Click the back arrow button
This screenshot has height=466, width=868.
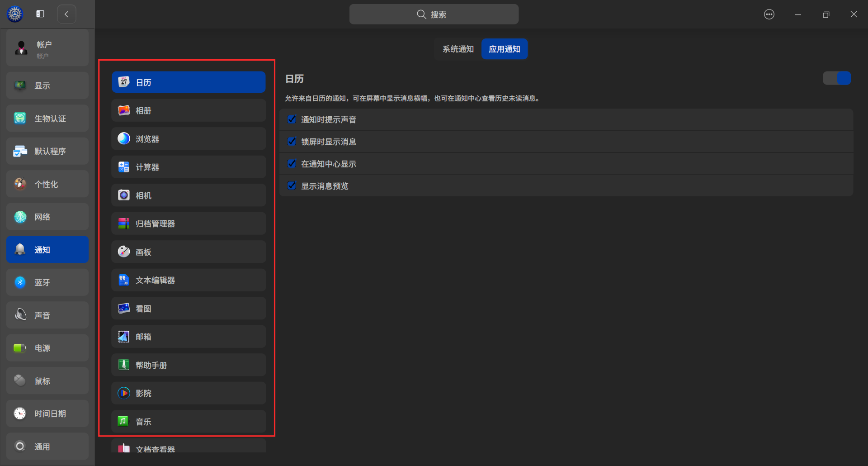coord(66,14)
